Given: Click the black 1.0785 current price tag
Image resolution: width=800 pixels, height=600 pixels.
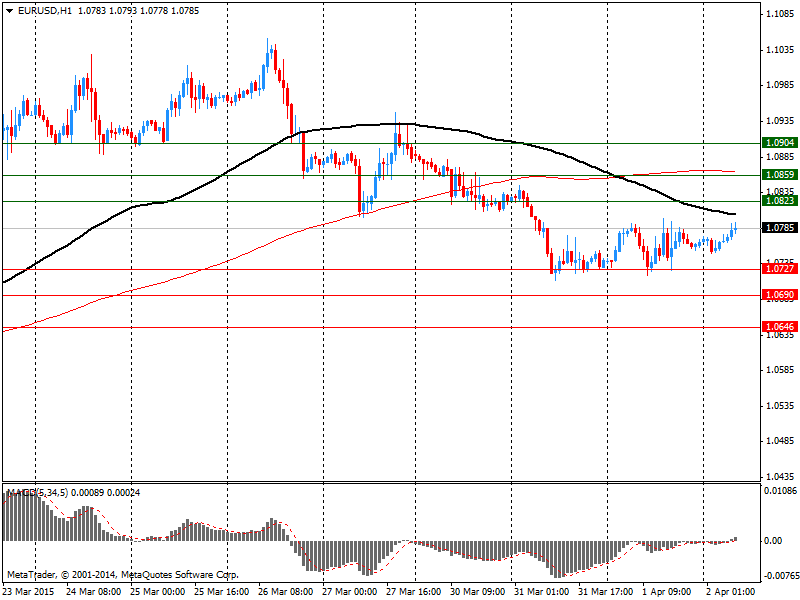Looking at the screenshot, I should (x=780, y=228).
